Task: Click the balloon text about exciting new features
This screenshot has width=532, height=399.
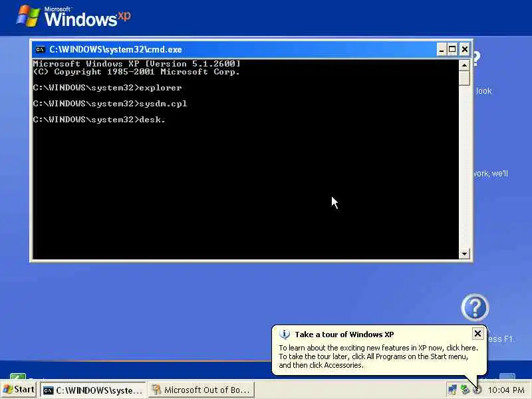Action: tap(378, 348)
